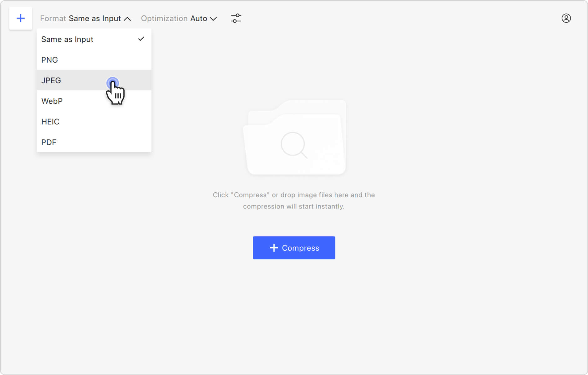The height and width of the screenshot is (375, 588).
Task: Click the Format label text
Action: [x=53, y=19]
